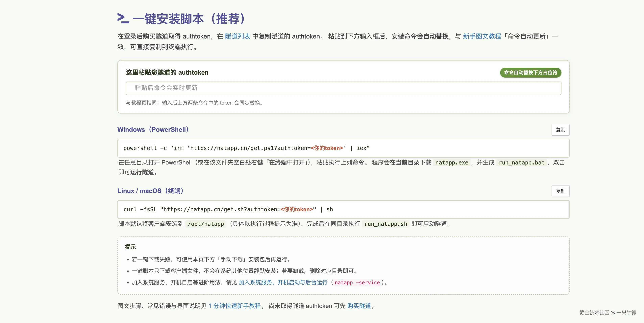Click the terminal prompt icon beside heading
This screenshot has width=644, height=323.
pos(123,18)
